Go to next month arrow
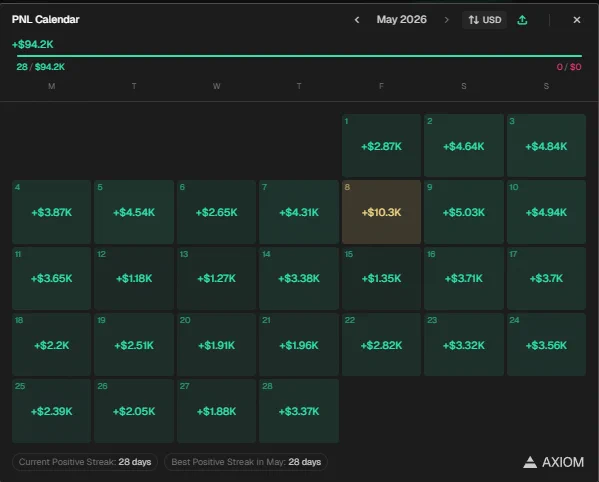This screenshot has width=599, height=482. [x=446, y=20]
